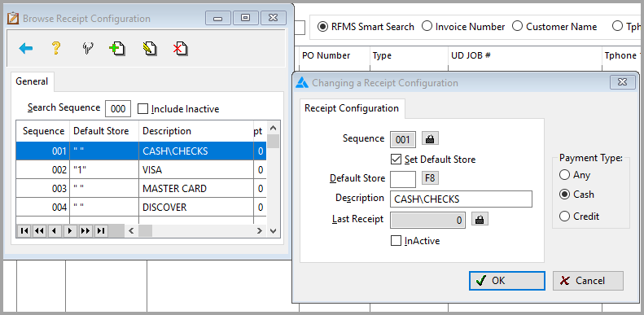Select the MASTER CARD row
Image resolution: width=644 pixels, height=315 pixels.
coord(141,189)
